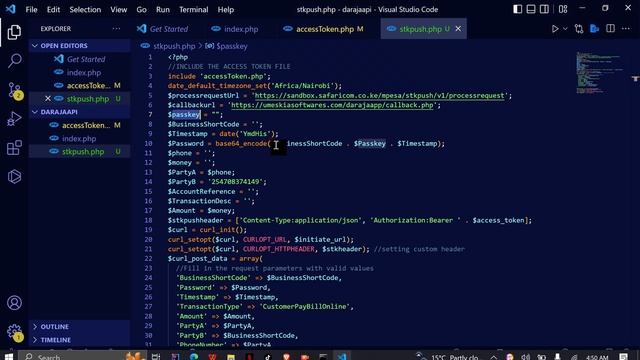Show hidden system tray icons chevron

pyautogui.click(x=493, y=357)
